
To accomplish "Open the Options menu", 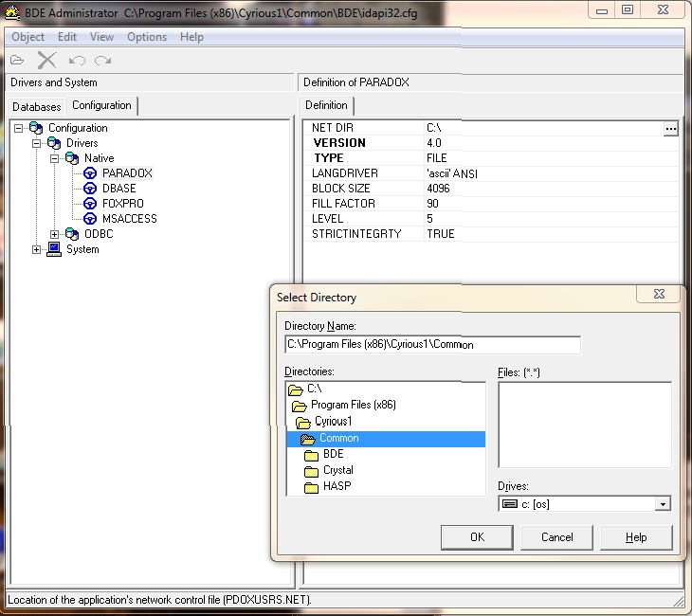I will coord(147,37).
